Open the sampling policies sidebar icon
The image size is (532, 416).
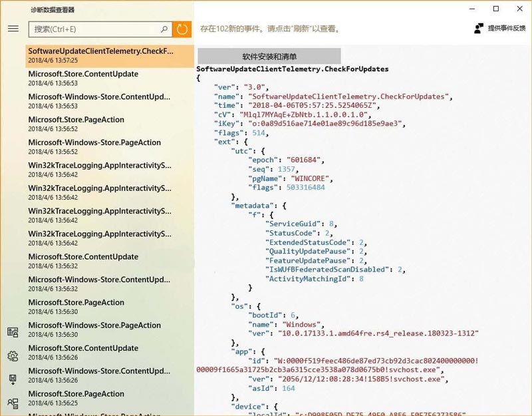[13, 403]
